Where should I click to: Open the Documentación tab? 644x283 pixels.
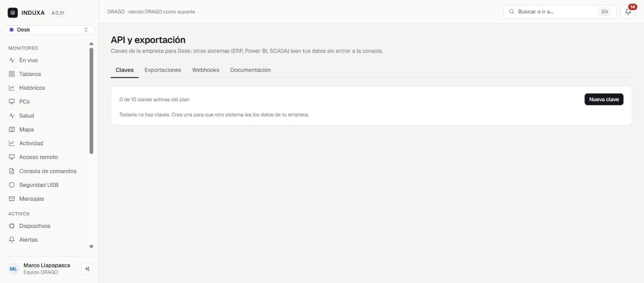pos(250,70)
